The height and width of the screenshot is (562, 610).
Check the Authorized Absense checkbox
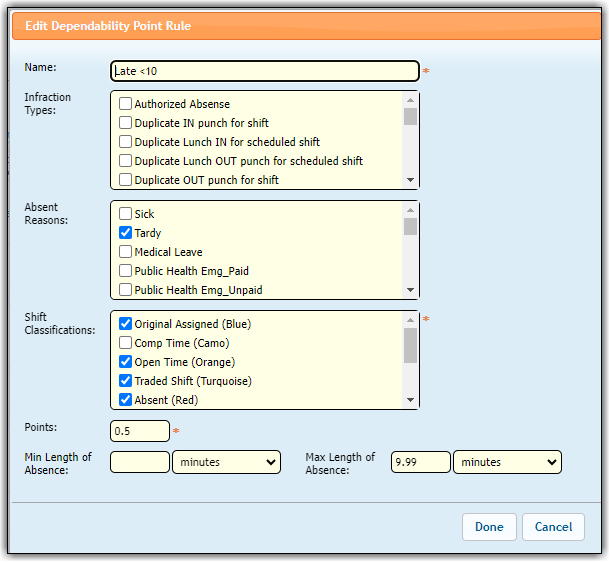125,104
